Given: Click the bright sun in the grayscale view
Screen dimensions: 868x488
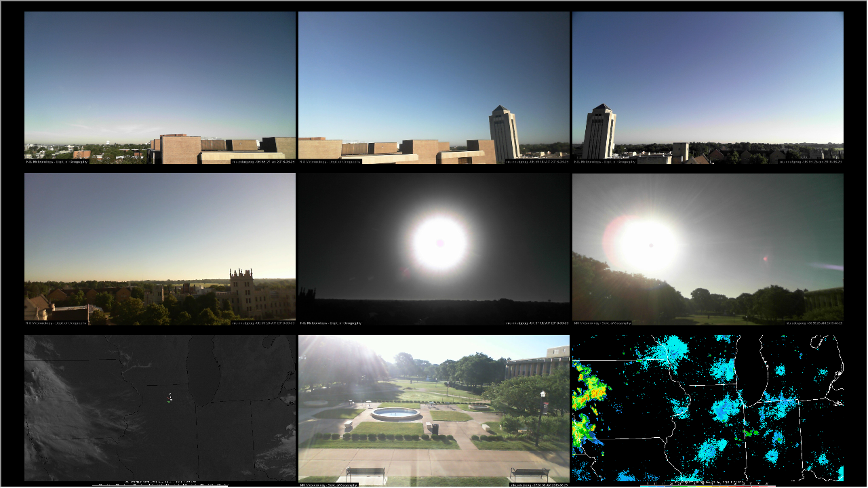Looking at the screenshot, I should (x=439, y=243).
